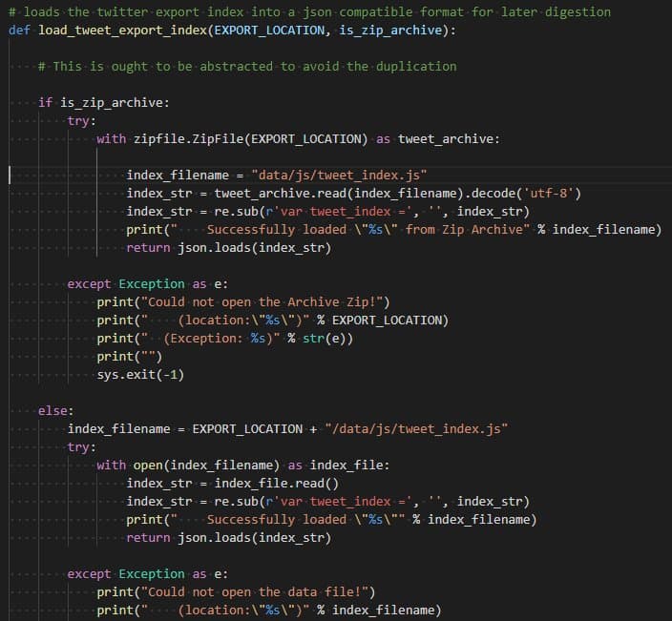Image resolution: width=672 pixels, height=621 pixels.
Task: Click the "/data/js/tweet_index.js" concatenated string
Action: (416, 429)
